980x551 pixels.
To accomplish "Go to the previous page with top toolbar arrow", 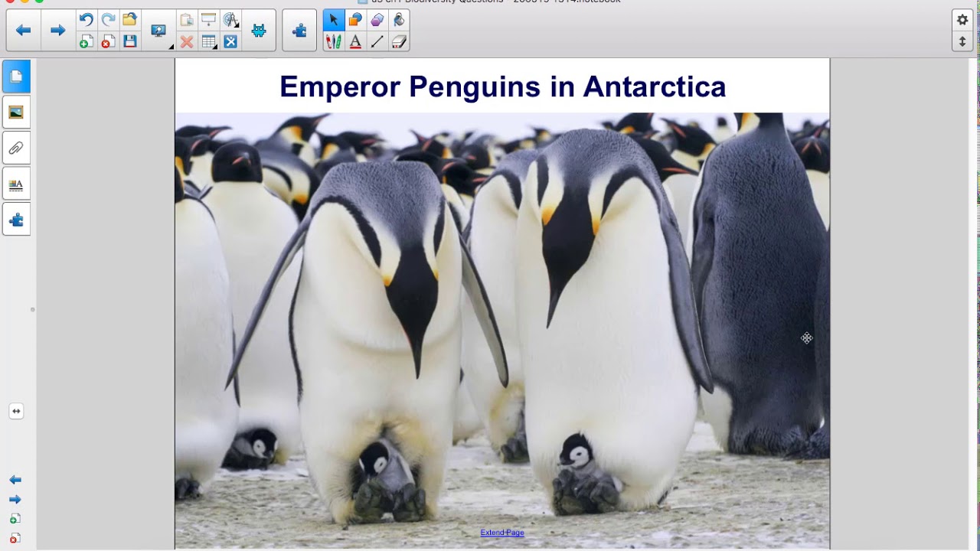I will click(x=24, y=31).
